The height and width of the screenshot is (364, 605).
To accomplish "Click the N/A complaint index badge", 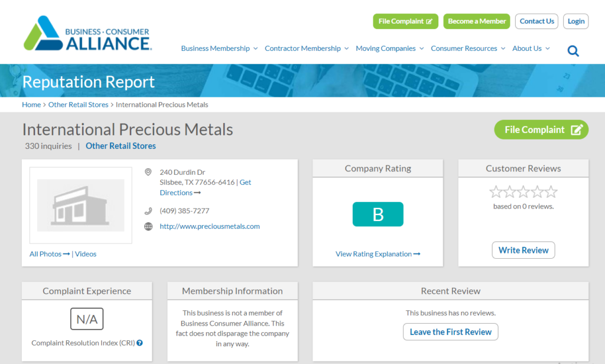I will pos(87,319).
